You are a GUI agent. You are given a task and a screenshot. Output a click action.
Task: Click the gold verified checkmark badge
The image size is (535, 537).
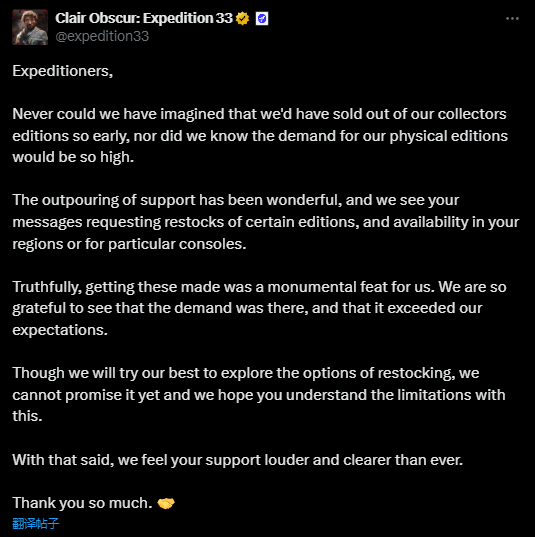pos(242,18)
